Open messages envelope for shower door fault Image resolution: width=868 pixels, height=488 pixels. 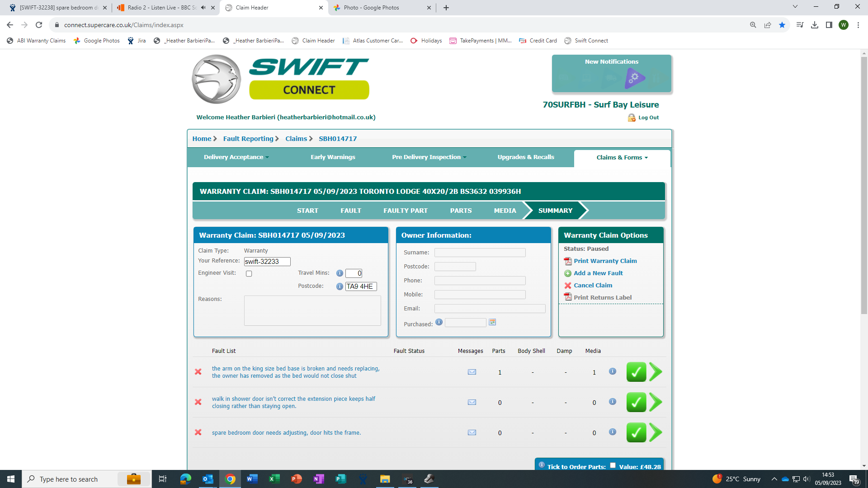click(x=472, y=402)
